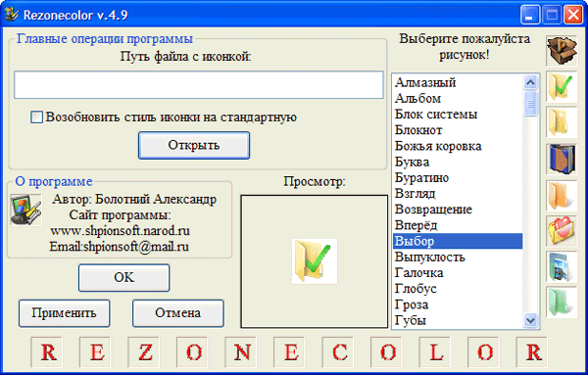Click the list scrollbar down arrow

pyautogui.click(x=530, y=320)
